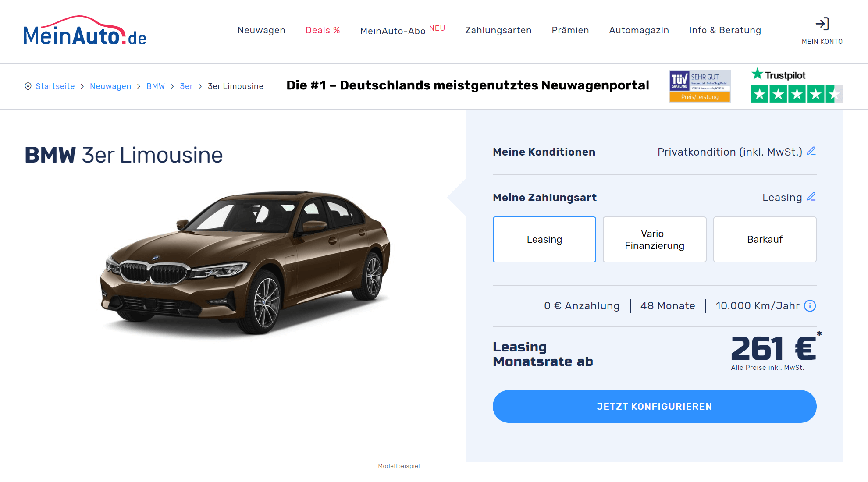This screenshot has height=482, width=868.
Task: Select the Leasing payment option
Action: point(544,239)
